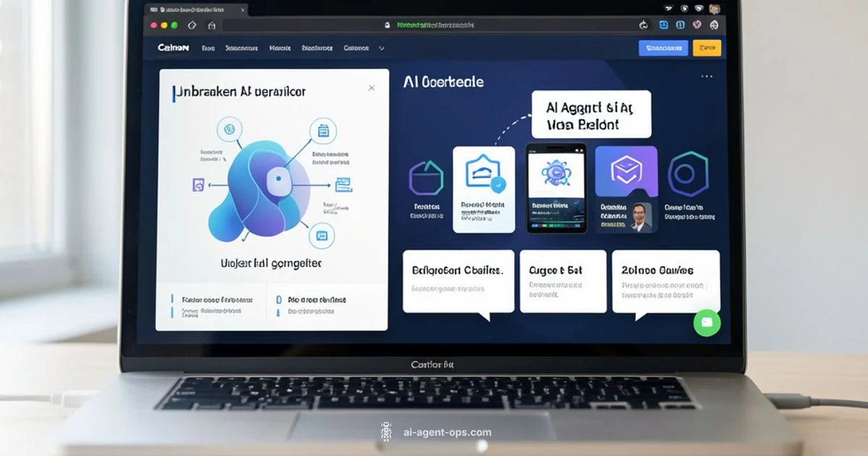The width and height of the screenshot is (868, 456).
Task: Click the profile avatar in browser toolbar
Action: (714, 9)
